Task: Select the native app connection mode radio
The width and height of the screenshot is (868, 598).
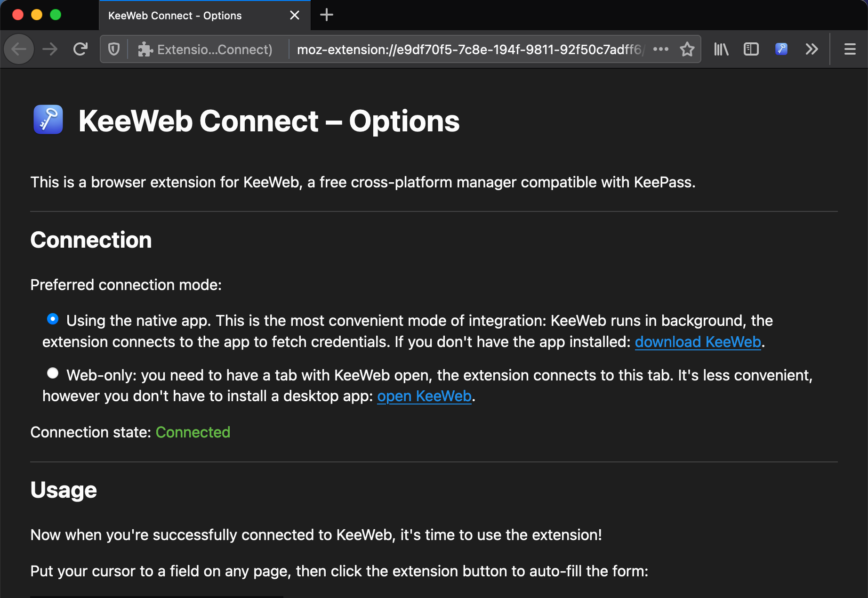Action: 53,319
